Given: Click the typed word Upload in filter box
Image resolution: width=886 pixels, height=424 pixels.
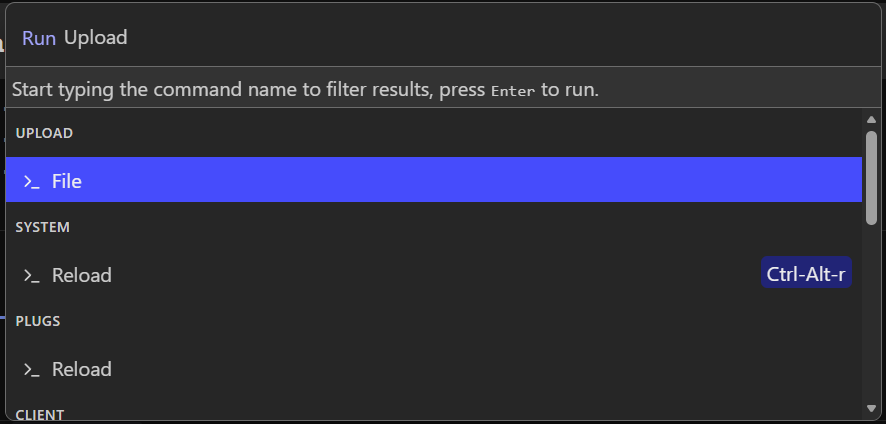Looking at the screenshot, I should [96, 38].
